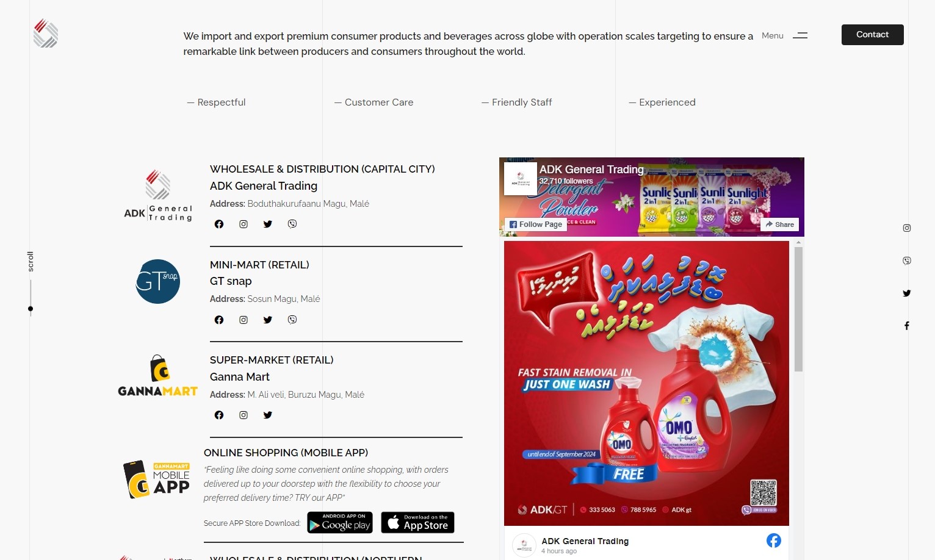Viewport: 935px width, 560px height.
Task: Click the Contact button
Action: pos(872,35)
